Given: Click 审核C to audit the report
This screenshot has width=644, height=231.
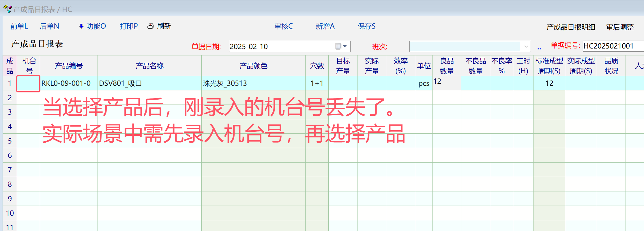Looking at the screenshot, I should point(283,26).
